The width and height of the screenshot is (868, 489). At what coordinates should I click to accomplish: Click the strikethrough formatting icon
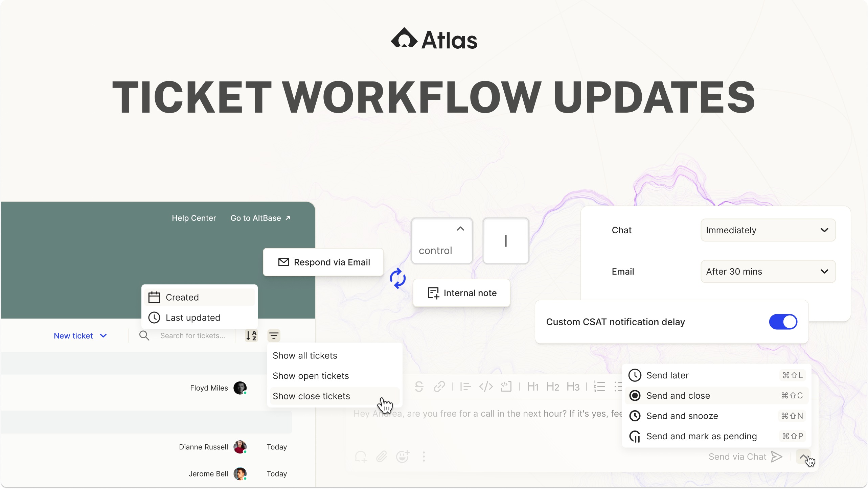point(419,386)
